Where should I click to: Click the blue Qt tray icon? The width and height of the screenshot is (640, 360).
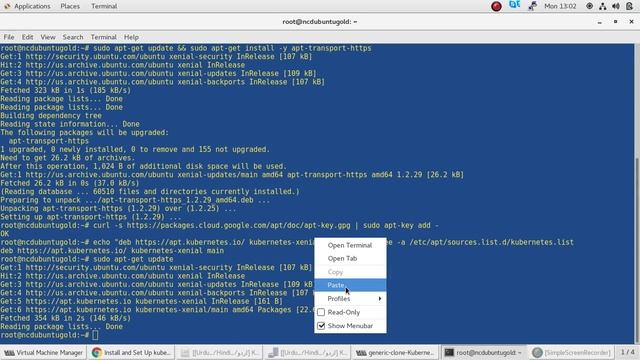coord(514,5)
